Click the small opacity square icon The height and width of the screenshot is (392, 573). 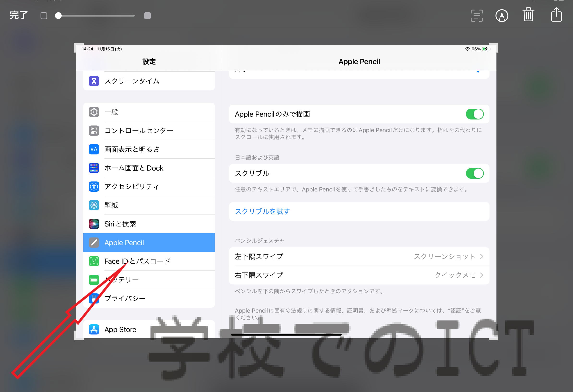[x=44, y=16]
